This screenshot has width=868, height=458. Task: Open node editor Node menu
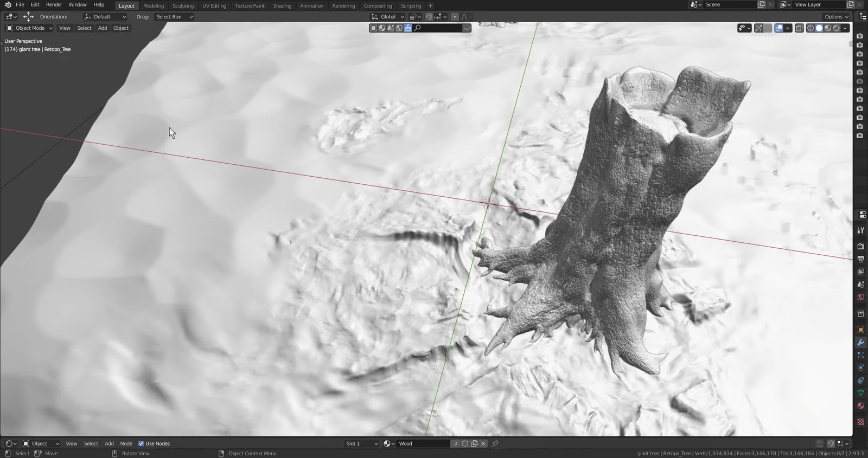click(126, 443)
